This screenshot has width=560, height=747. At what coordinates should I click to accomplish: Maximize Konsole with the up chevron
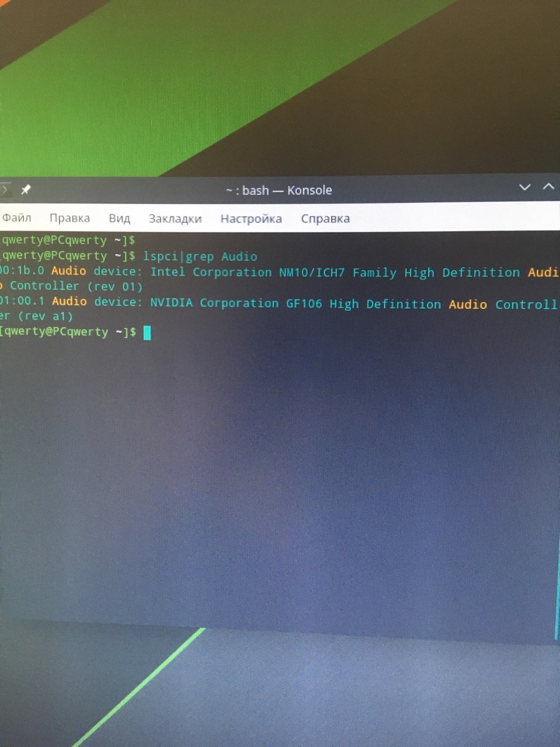pyautogui.click(x=548, y=187)
